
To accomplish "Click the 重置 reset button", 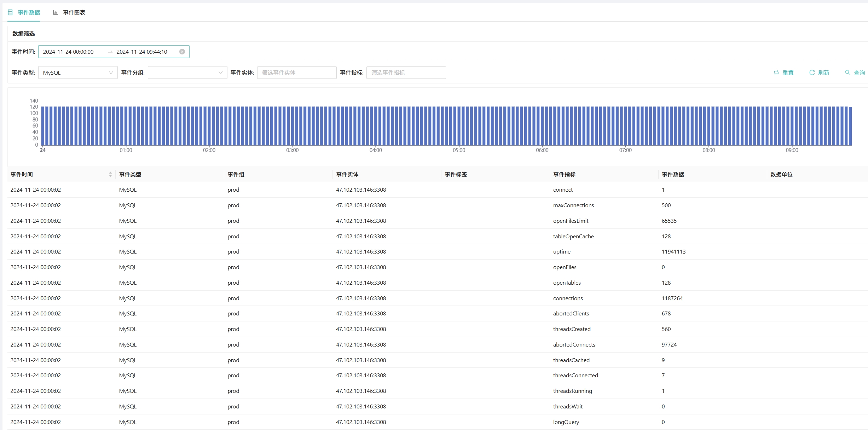I will (784, 72).
